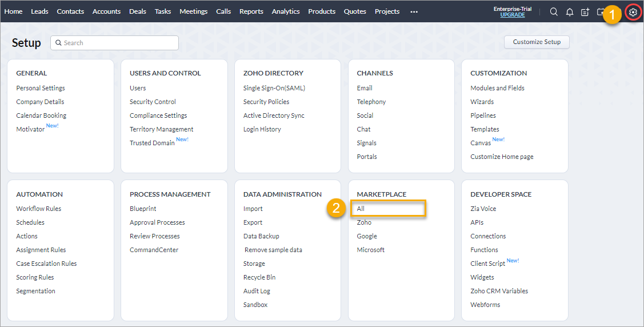Switch to the Accounts tab
This screenshot has width=644, height=327.
pos(106,11)
